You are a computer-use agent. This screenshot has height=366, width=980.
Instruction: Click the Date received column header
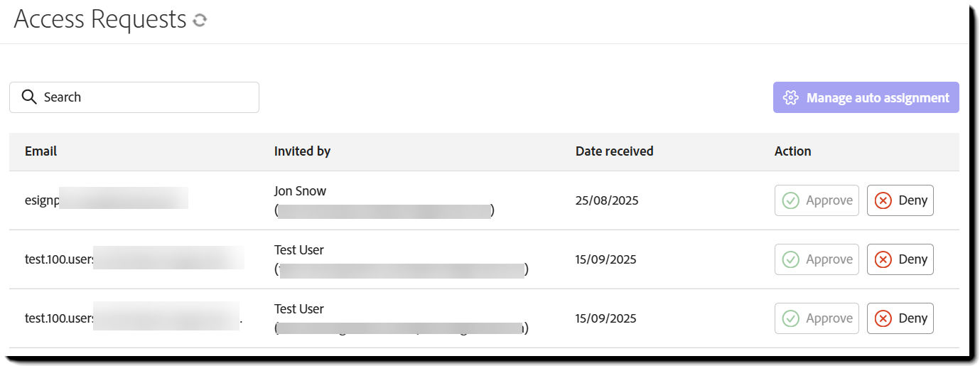(614, 151)
